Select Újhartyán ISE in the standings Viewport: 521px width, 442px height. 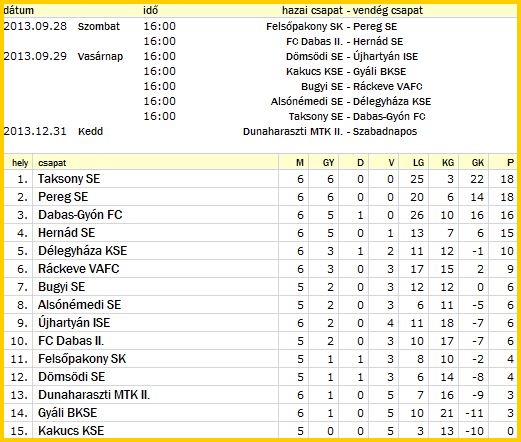(x=74, y=323)
